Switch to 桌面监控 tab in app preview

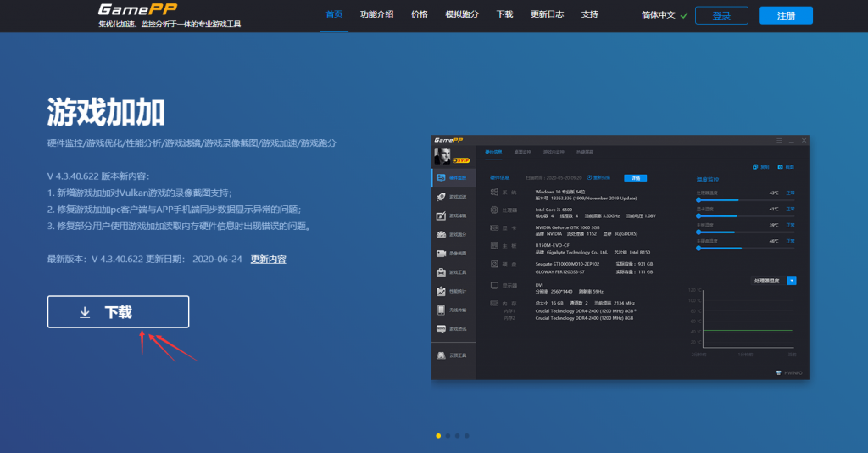(x=522, y=152)
